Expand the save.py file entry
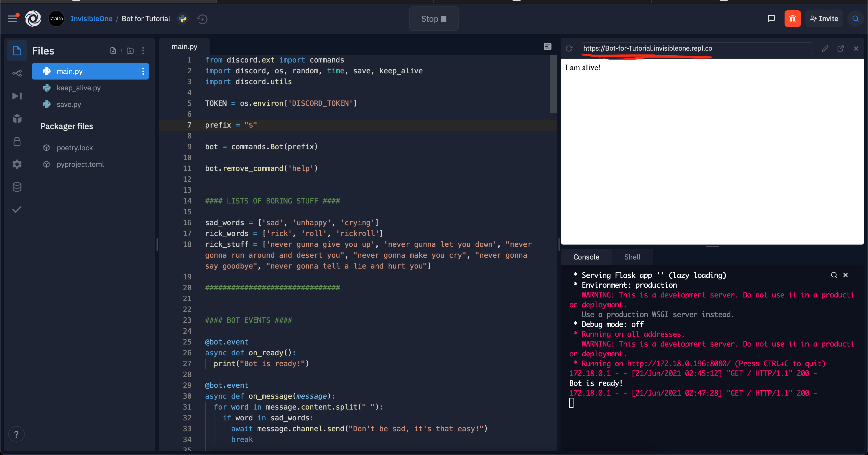This screenshot has width=868, height=455. point(68,104)
